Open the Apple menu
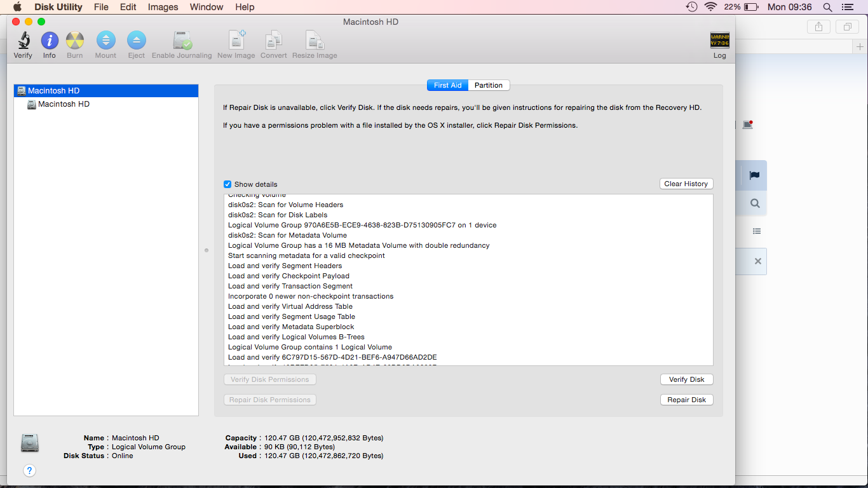Viewport: 868px width, 488px height. (x=17, y=7)
